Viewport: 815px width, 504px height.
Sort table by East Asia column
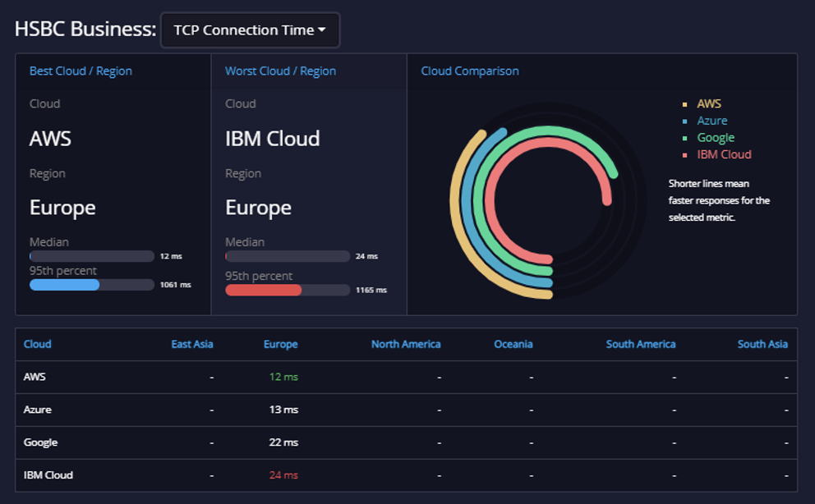[192, 344]
